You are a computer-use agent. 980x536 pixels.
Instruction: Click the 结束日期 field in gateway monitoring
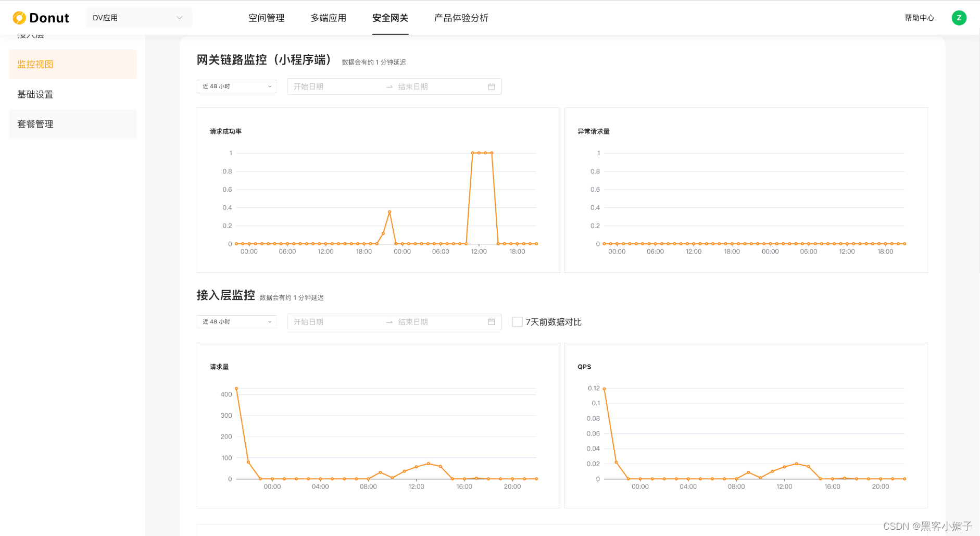[x=440, y=86]
